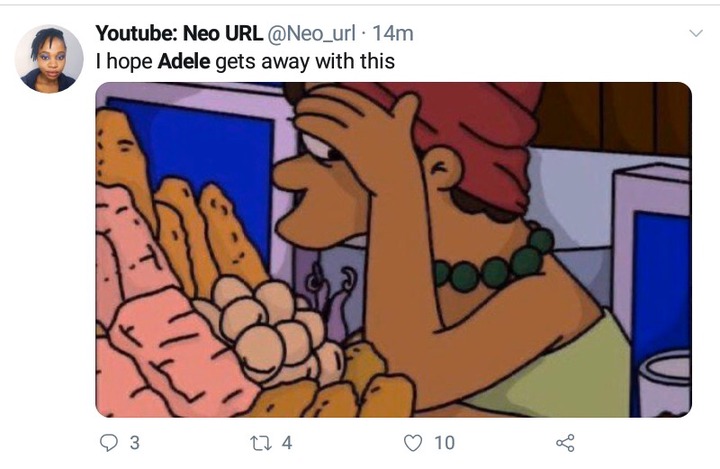The height and width of the screenshot is (469, 720).
Task: Click the like count 10
Action: tap(444, 442)
